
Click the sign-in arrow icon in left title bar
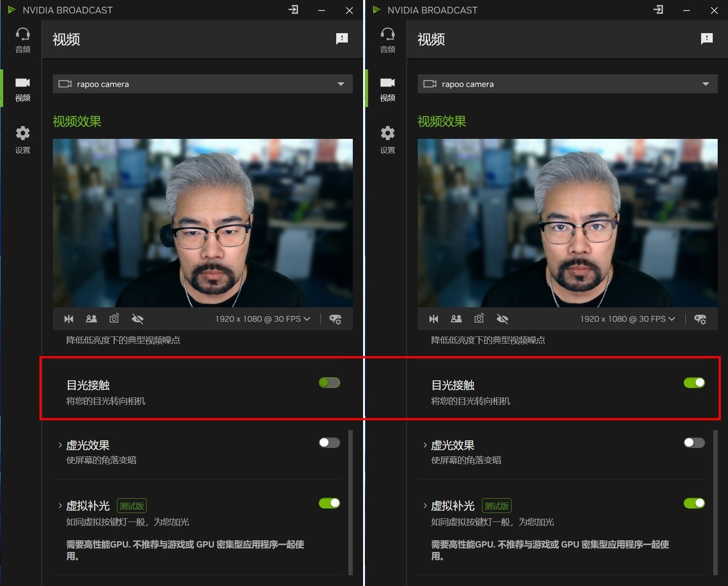[x=294, y=10]
